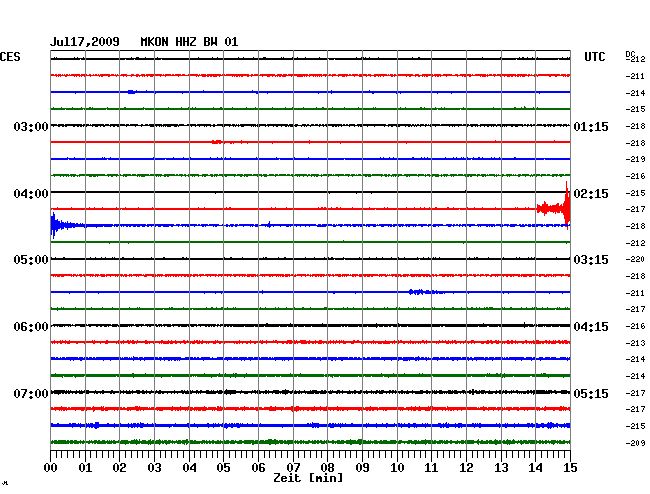Click the '15' minute axis label
650x494 pixels.
tap(570, 467)
